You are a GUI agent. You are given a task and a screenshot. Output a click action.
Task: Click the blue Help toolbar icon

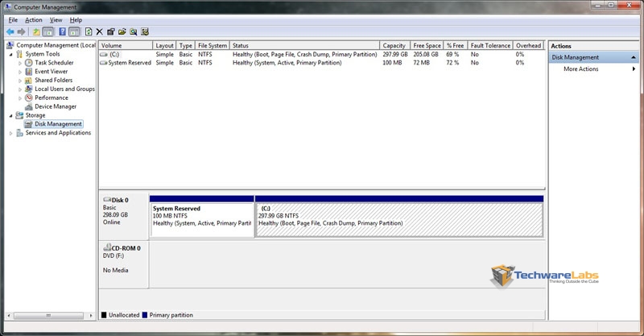[62, 31]
